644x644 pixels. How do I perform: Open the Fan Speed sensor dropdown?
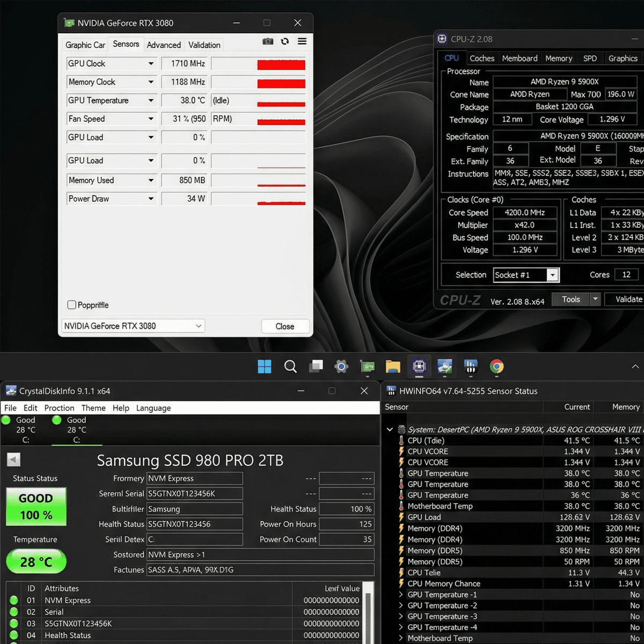click(151, 119)
